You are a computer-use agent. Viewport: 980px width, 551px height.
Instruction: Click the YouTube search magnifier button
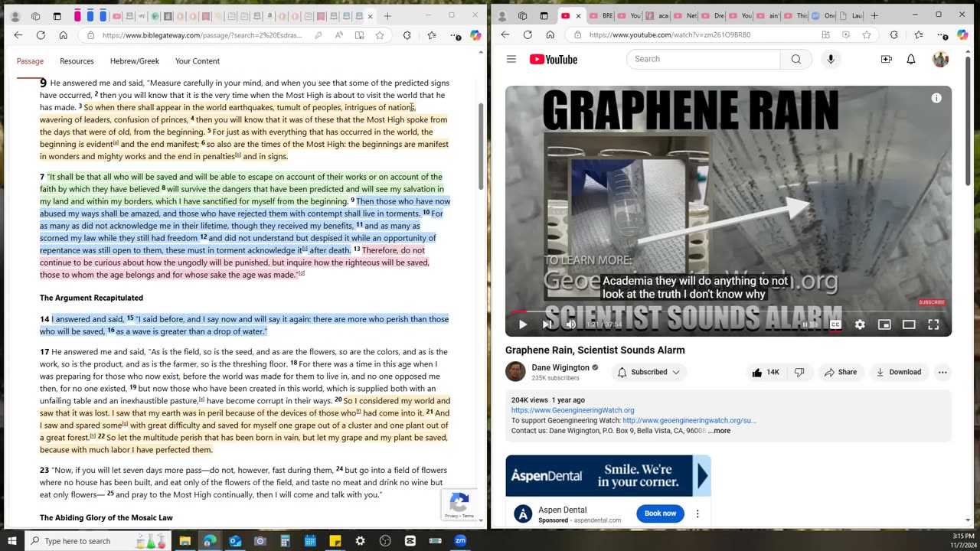click(795, 59)
